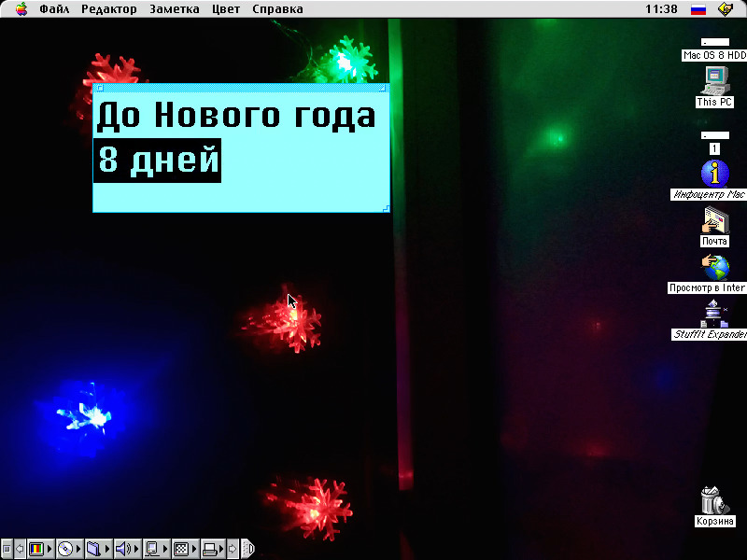Click the menu bar clock showing 11:38
747x560 pixels.
click(661, 8)
